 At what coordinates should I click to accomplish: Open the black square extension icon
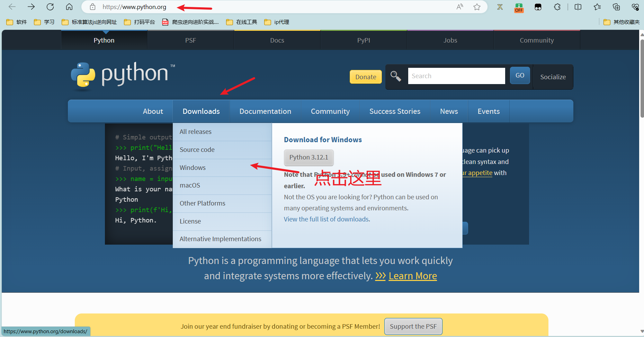[x=538, y=7]
